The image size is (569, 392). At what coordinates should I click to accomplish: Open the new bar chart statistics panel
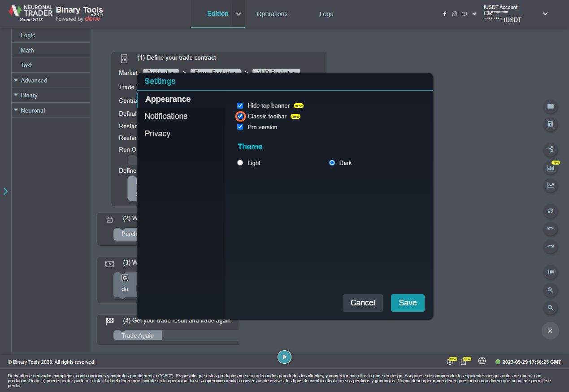[551, 168]
